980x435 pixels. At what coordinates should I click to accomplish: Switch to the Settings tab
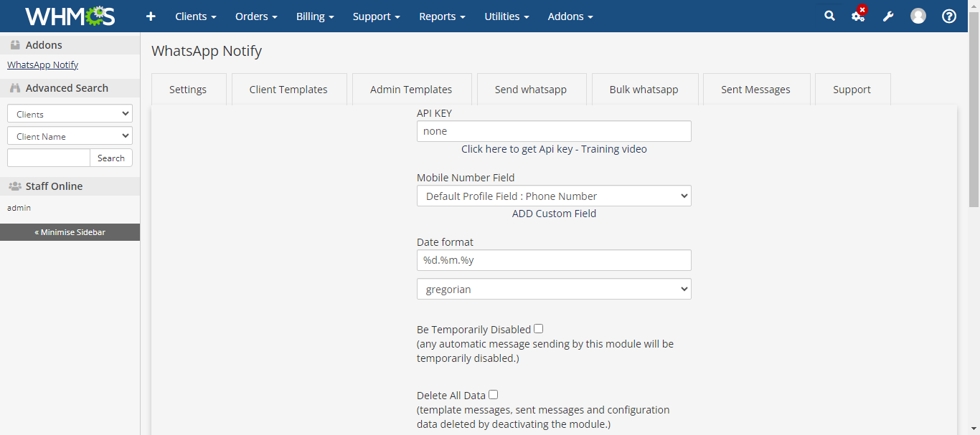coord(188,90)
